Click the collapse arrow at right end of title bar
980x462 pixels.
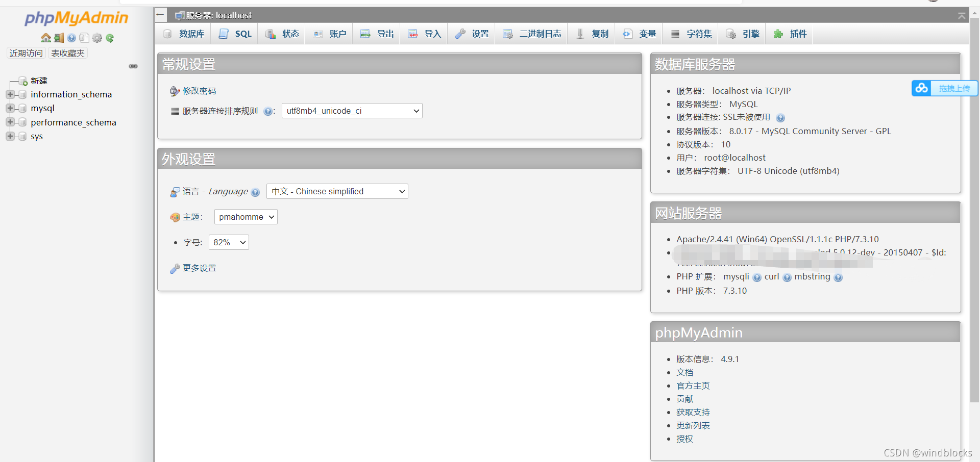pos(962,16)
